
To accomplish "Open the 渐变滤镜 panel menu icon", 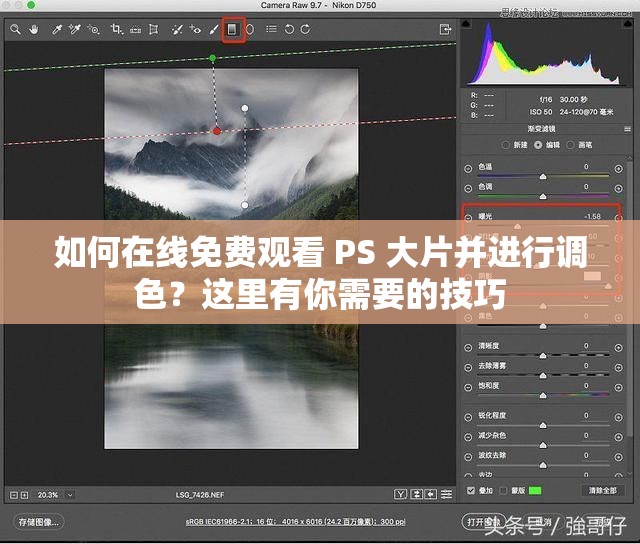I will tap(627, 129).
